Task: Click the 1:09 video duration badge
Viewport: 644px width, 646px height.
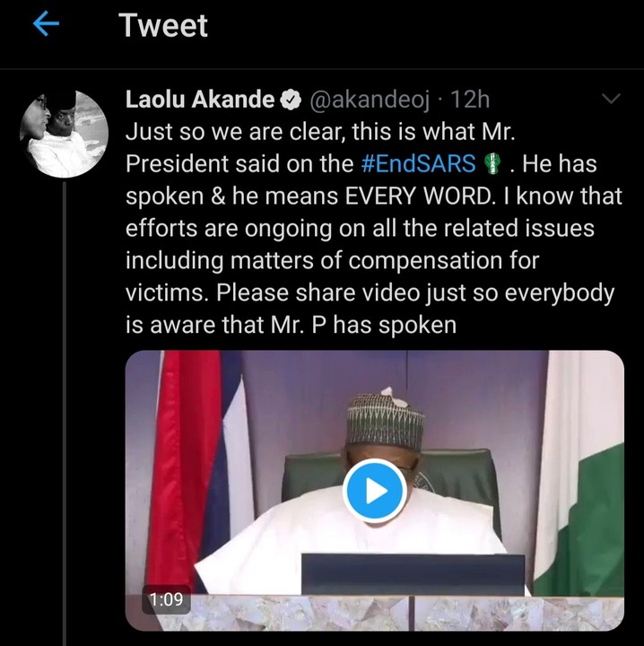Action: 169,600
